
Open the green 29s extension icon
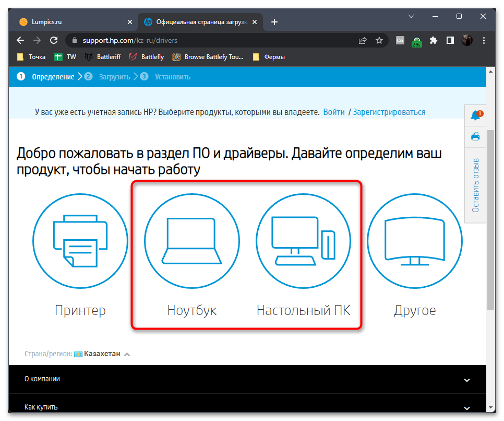416,41
